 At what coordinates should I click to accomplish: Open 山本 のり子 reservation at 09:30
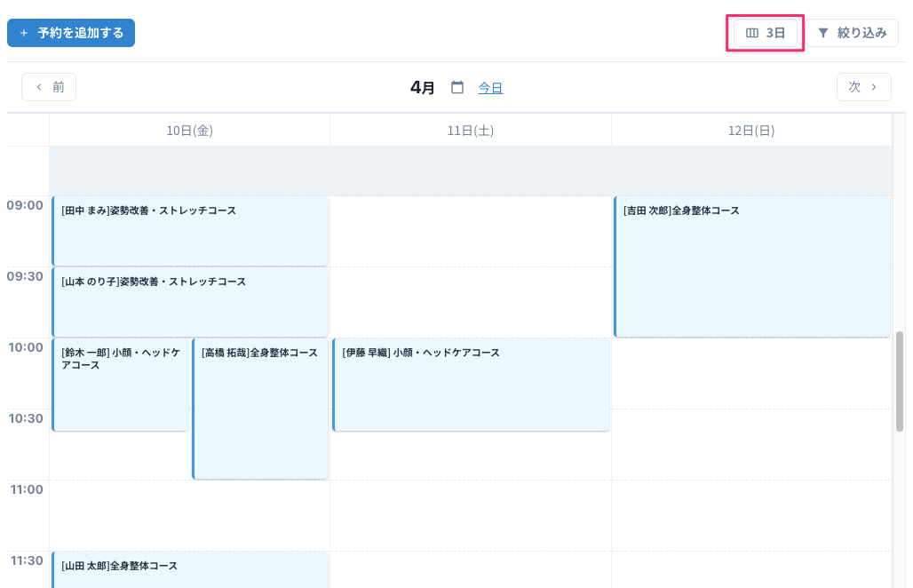click(189, 302)
